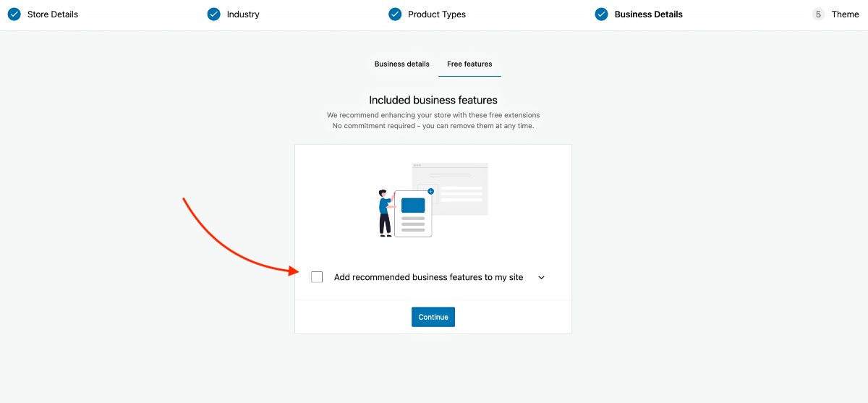
Task: Click the Industry step checkmark icon
Action: [x=213, y=14]
